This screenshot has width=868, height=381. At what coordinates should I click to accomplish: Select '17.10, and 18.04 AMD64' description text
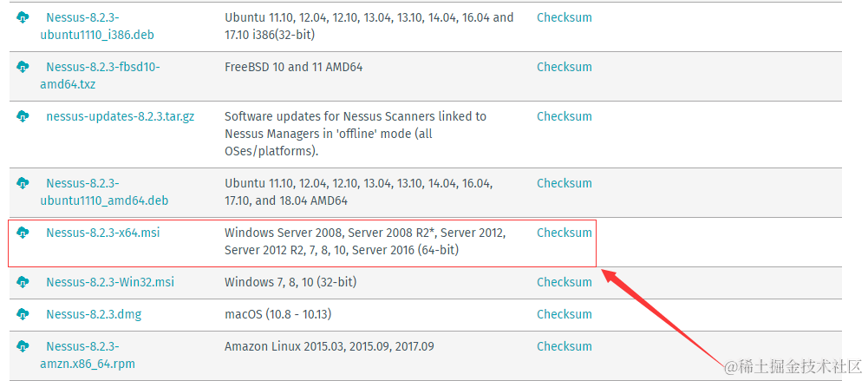(286, 200)
